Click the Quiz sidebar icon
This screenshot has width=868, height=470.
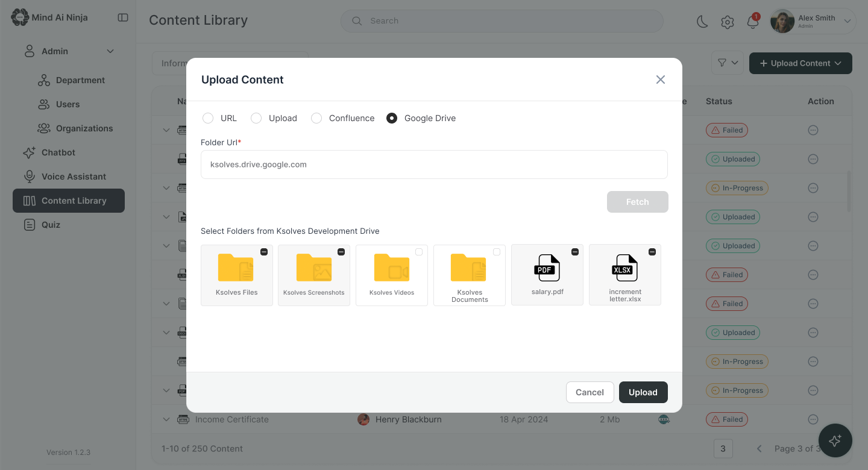coord(29,225)
